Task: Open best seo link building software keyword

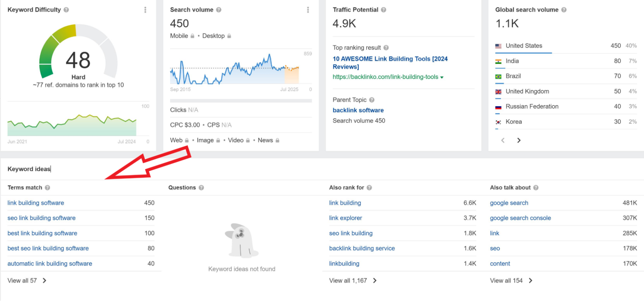Action: pos(48,248)
